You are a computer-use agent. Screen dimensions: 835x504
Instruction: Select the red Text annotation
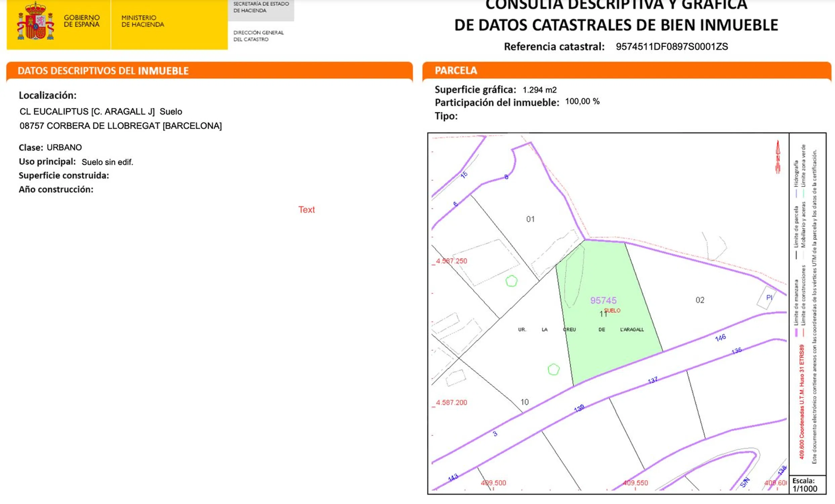pyautogui.click(x=306, y=210)
